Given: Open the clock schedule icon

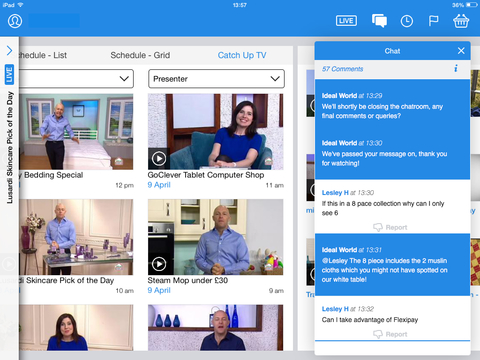Looking at the screenshot, I should click(x=407, y=21).
